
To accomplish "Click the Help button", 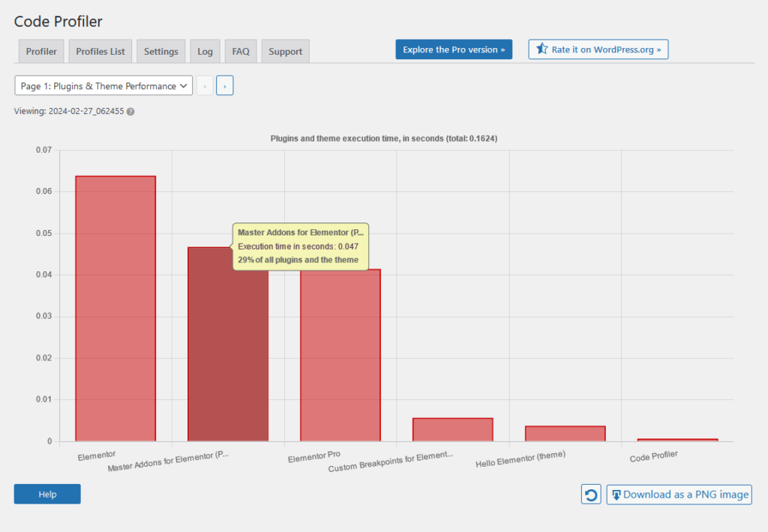I will click(x=47, y=494).
